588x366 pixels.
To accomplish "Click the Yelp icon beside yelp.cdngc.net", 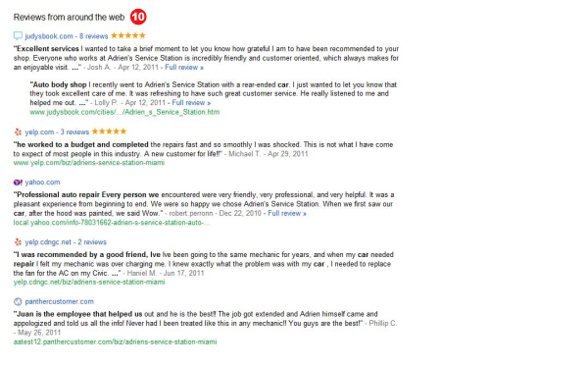I will point(18,241).
